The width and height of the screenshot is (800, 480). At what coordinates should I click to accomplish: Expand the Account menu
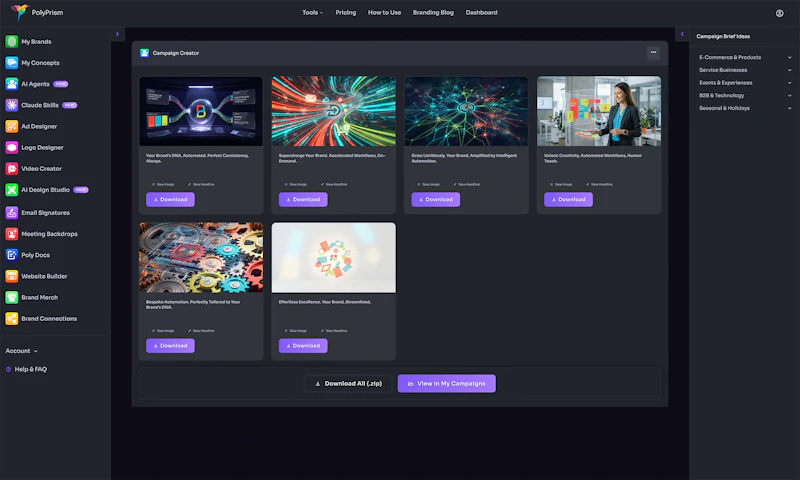pyautogui.click(x=21, y=351)
